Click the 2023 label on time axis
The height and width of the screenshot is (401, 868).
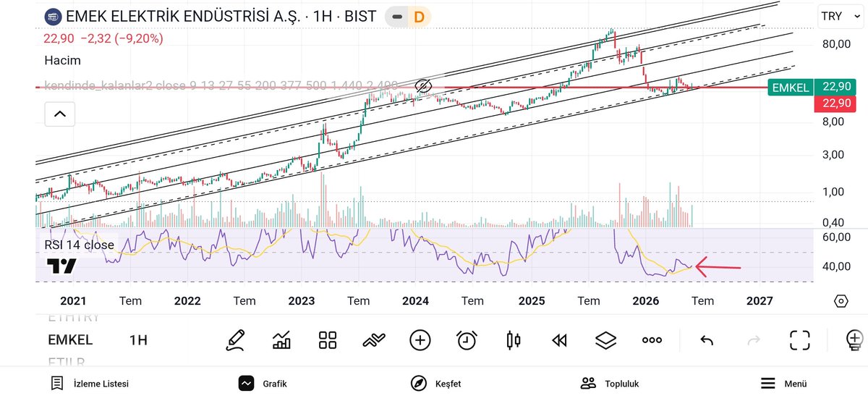tap(301, 301)
